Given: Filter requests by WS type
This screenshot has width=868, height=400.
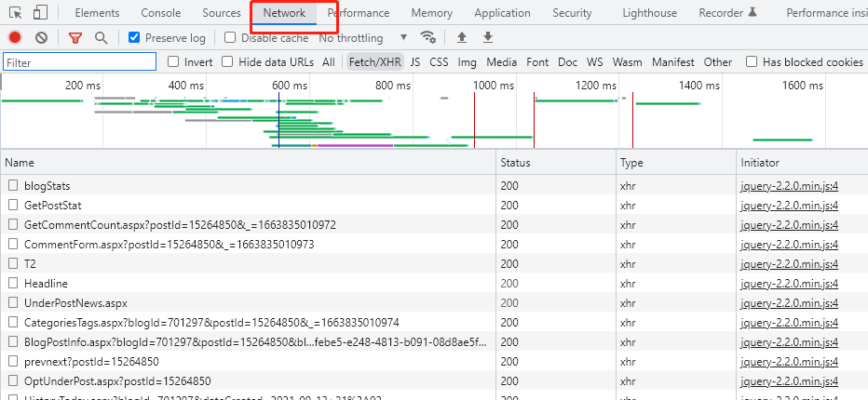Looking at the screenshot, I should coord(594,62).
